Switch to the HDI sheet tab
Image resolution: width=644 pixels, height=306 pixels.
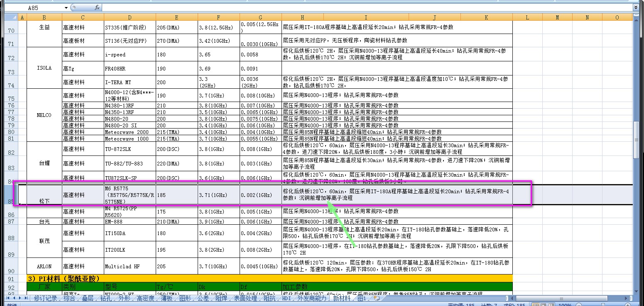tap(286, 298)
